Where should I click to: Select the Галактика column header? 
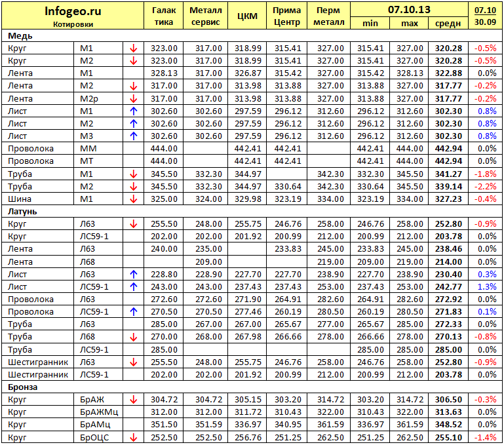pyautogui.click(x=164, y=16)
